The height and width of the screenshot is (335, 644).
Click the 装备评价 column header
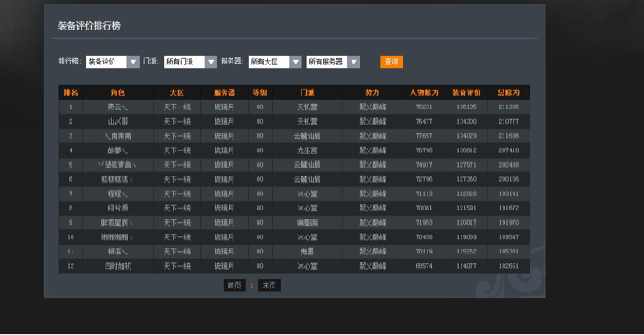tap(466, 92)
